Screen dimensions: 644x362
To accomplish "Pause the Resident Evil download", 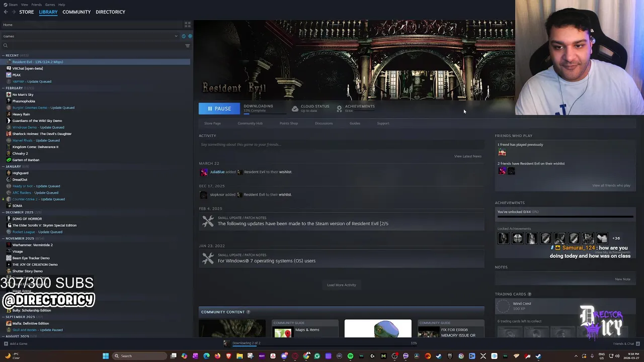I will (219, 109).
